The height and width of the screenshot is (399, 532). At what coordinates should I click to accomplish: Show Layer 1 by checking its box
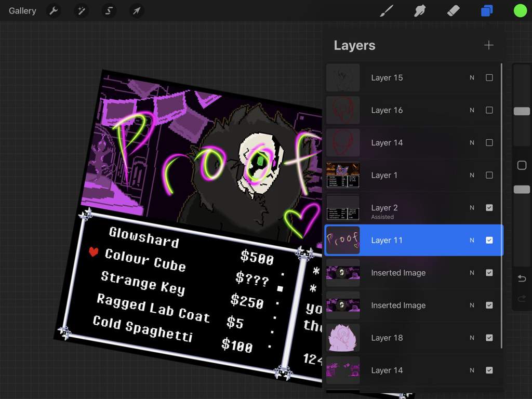pos(489,175)
